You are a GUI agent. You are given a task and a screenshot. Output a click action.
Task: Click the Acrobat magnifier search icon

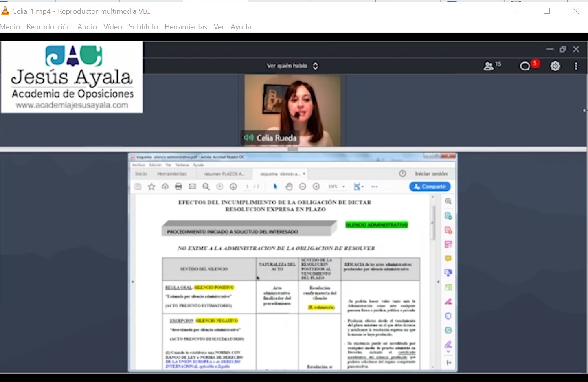(206, 187)
